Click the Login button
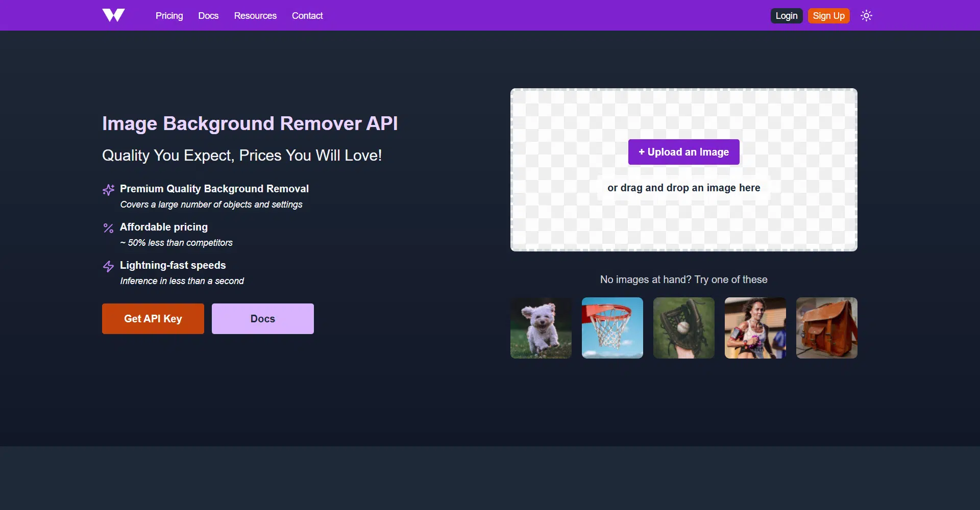 pos(786,16)
